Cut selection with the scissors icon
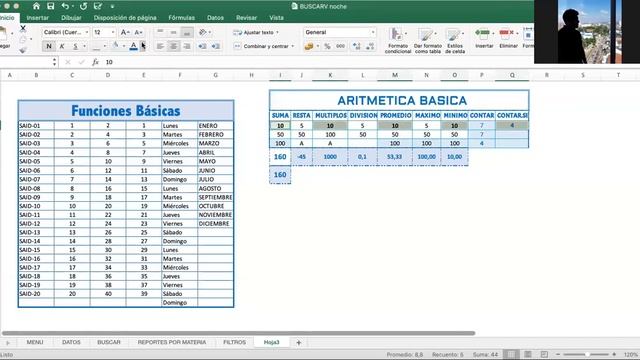 click(x=23, y=29)
